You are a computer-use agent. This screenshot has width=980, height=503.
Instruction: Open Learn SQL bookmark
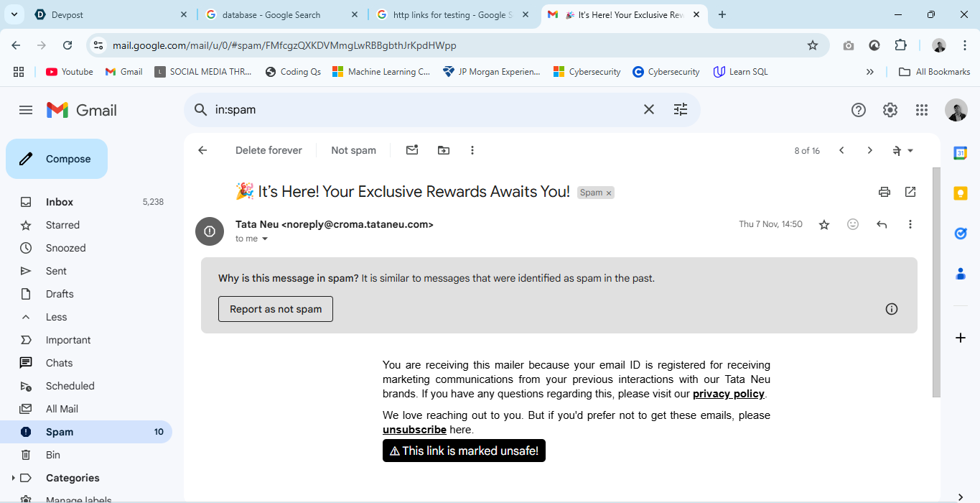[x=740, y=72]
